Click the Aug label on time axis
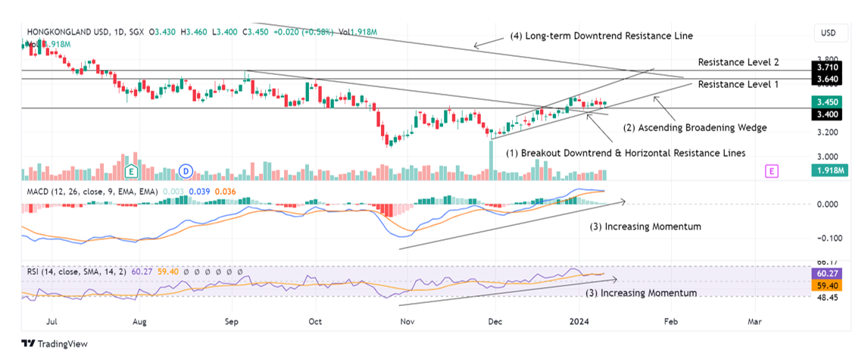 [x=140, y=320]
